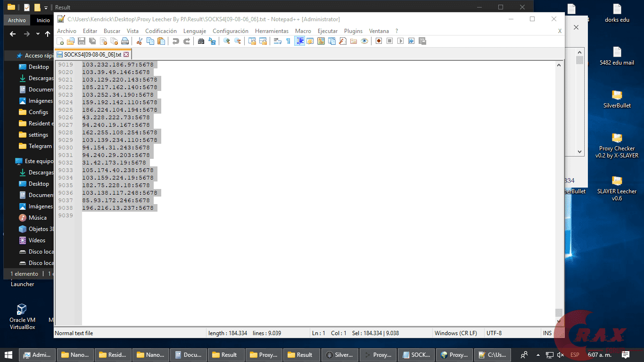Image resolution: width=644 pixels, height=362 pixels.
Task: Show hidden system tray icons chevron
Action: [x=538, y=355]
